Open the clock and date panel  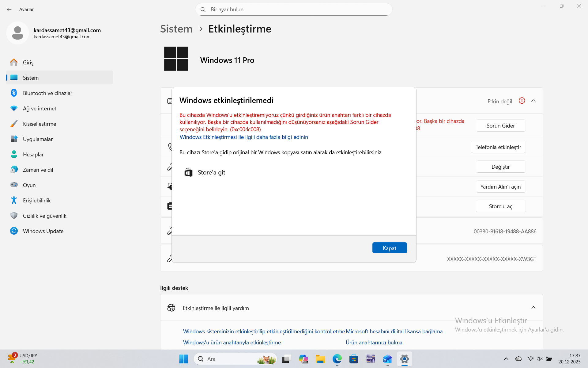[x=569, y=359]
